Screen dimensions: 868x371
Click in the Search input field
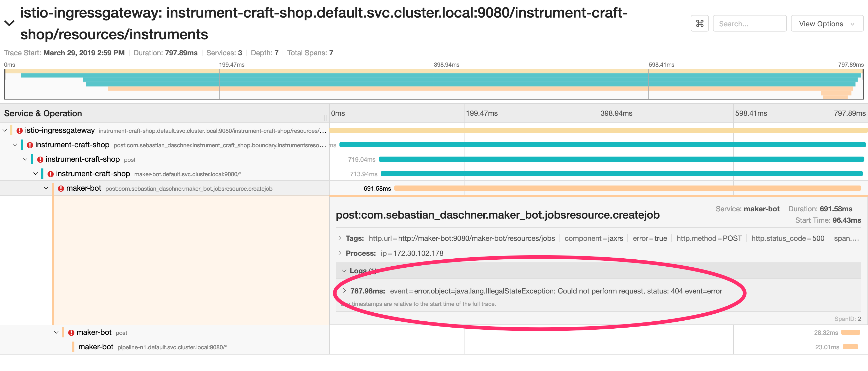click(x=749, y=24)
